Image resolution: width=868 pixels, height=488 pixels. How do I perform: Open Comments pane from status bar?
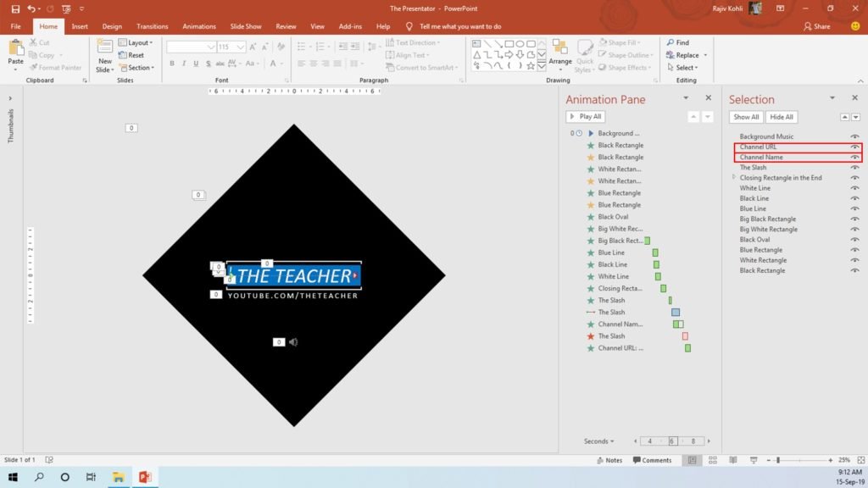click(x=652, y=460)
